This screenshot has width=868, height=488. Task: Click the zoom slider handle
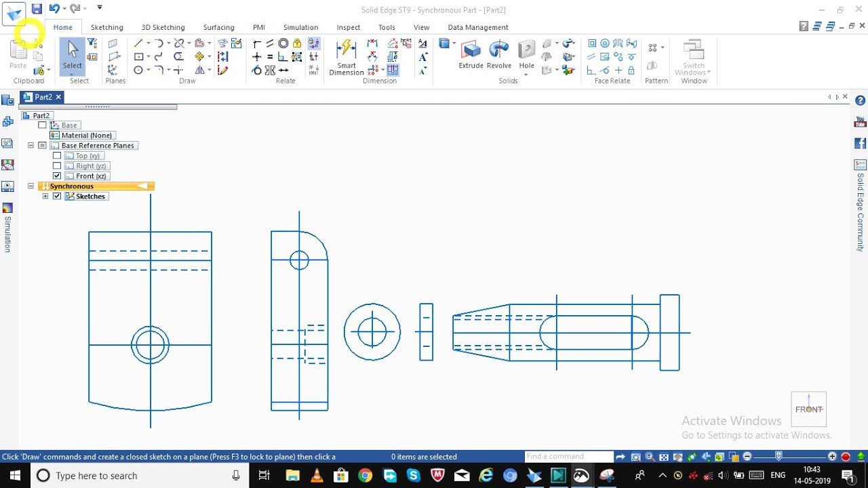[x=778, y=456]
